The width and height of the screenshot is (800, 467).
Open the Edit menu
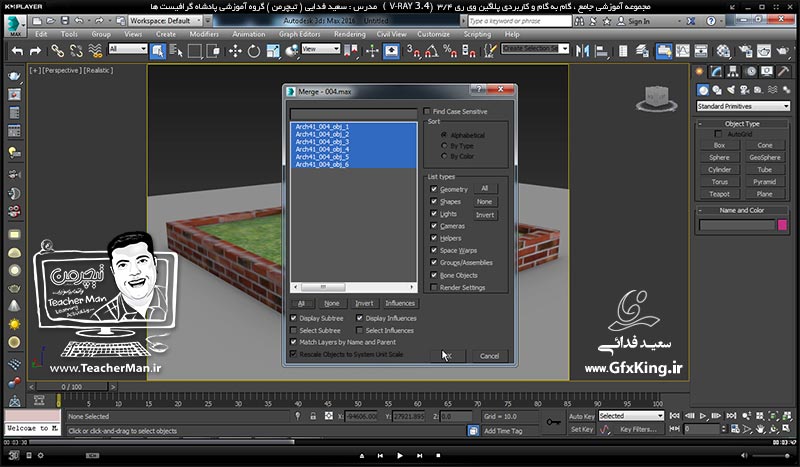coord(41,34)
